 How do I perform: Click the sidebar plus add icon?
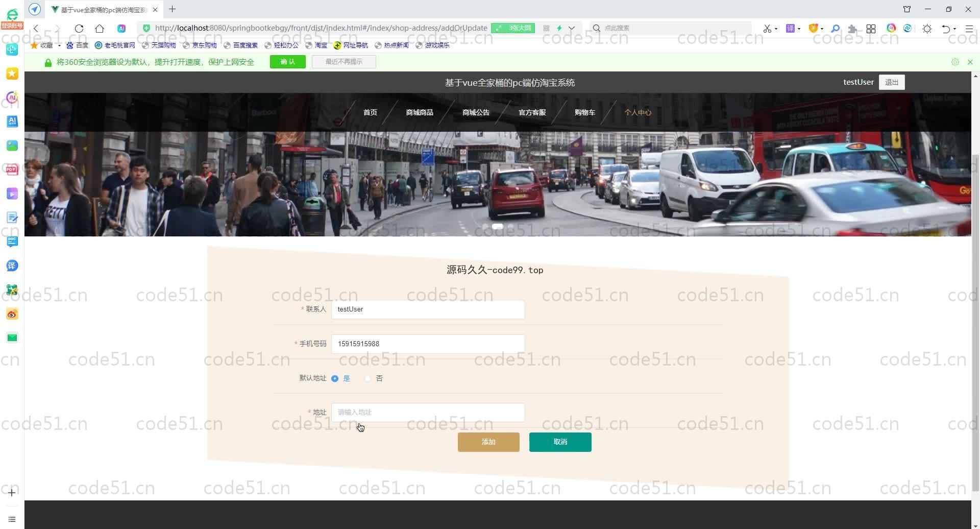(x=12, y=493)
